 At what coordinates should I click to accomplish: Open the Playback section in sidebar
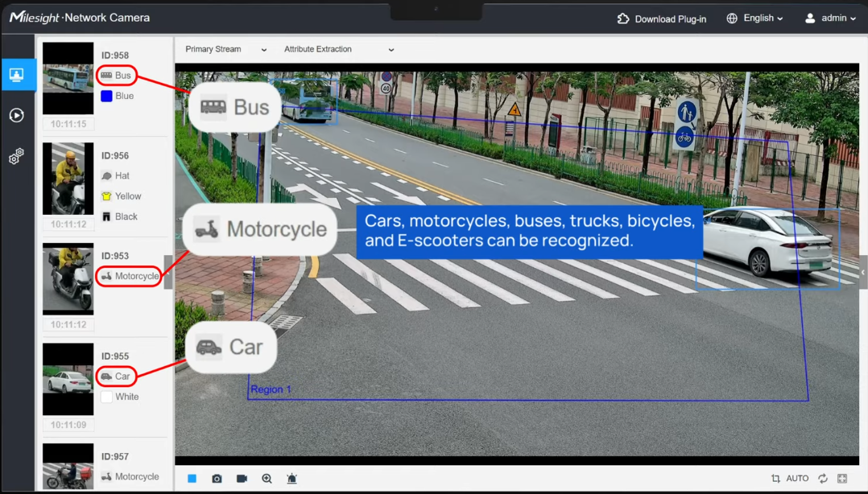pyautogui.click(x=17, y=115)
